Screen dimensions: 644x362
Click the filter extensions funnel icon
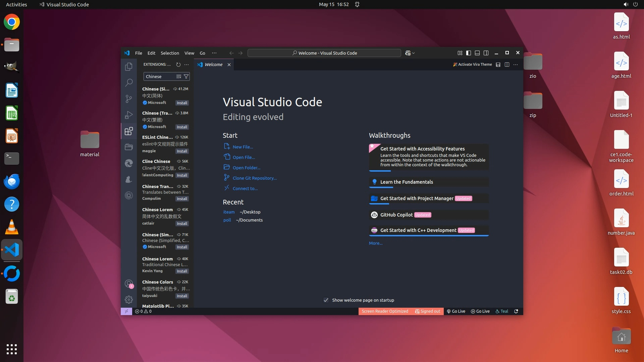click(186, 77)
